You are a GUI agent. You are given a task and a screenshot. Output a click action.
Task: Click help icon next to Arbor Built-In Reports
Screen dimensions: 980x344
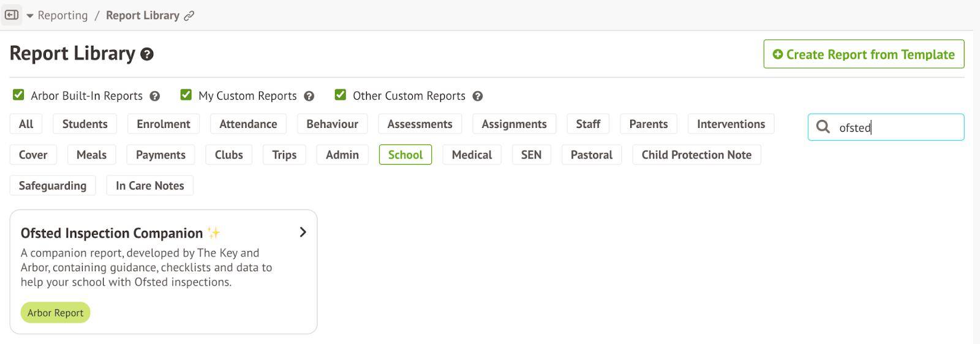click(x=155, y=96)
